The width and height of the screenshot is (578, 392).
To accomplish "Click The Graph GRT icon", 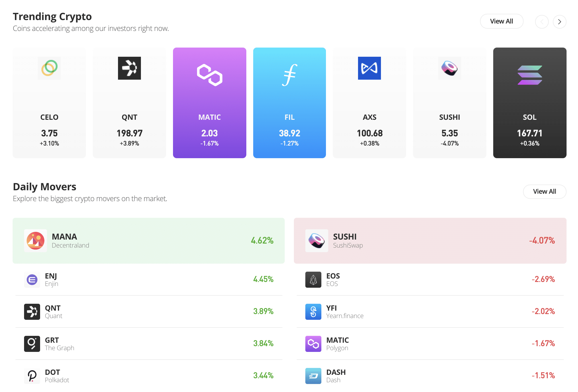I will 32,344.
